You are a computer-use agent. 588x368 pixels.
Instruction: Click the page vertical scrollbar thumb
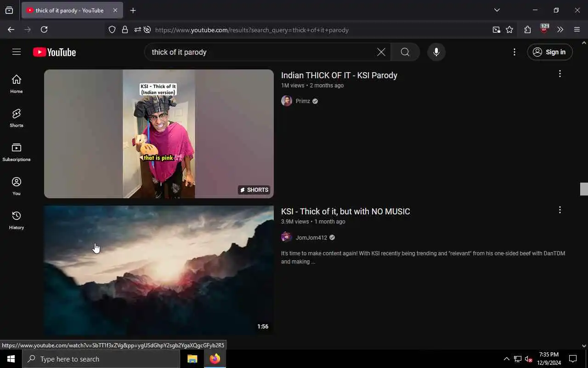[584, 189]
